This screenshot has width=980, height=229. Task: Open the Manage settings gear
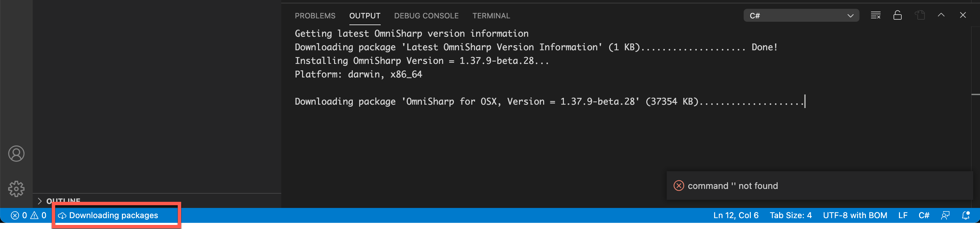point(16,188)
